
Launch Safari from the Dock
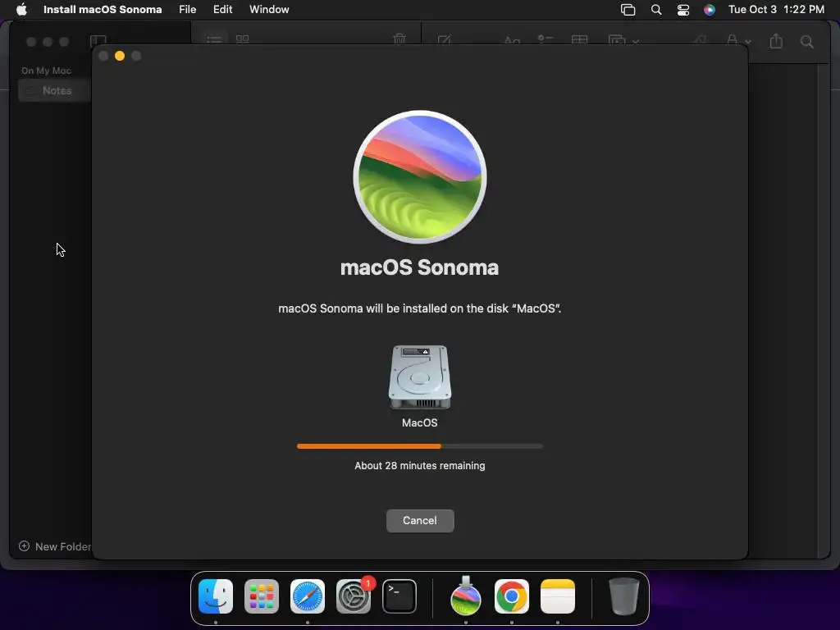point(308,596)
